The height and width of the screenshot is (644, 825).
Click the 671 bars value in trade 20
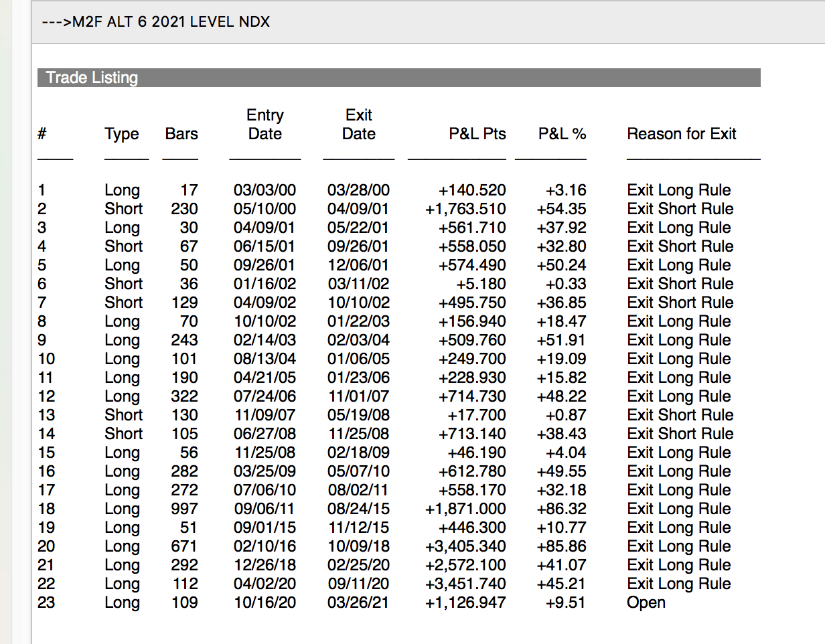tap(184, 546)
